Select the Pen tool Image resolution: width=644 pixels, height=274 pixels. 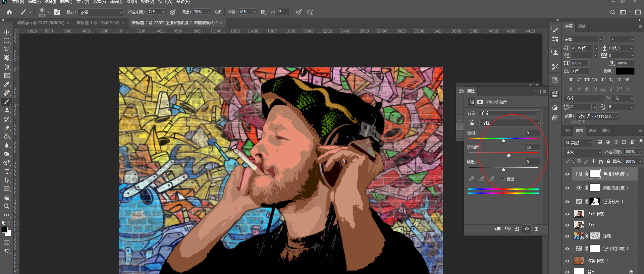click(x=7, y=163)
